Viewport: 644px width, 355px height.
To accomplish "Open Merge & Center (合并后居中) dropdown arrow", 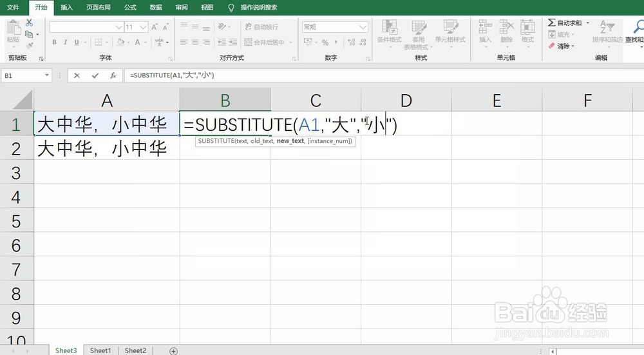I will pos(290,43).
